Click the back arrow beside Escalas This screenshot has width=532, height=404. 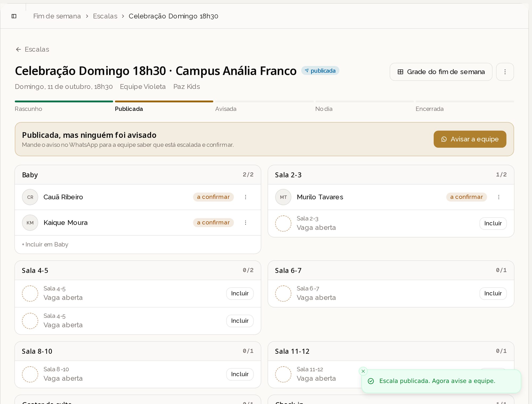tap(18, 49)
